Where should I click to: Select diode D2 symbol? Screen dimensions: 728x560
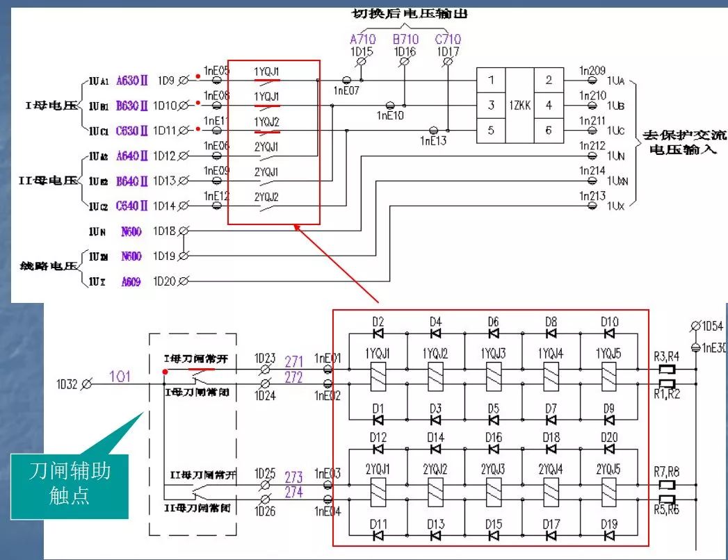[x=378, y=333]
